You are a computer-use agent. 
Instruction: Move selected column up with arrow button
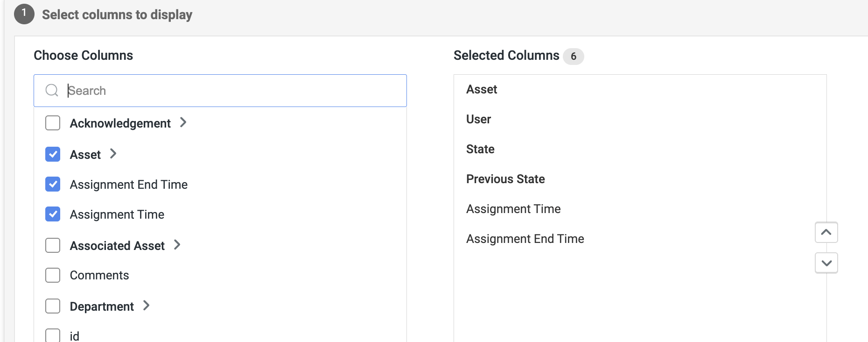[826, 232]
